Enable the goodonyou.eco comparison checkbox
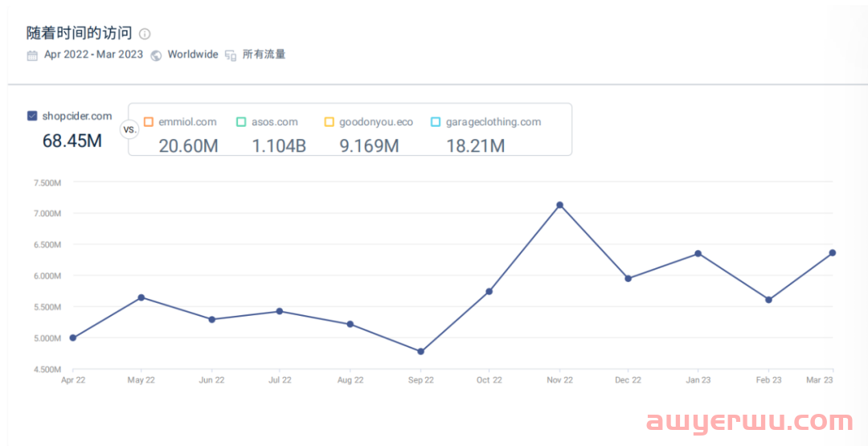Screen dimensions: 868x446 (x=330, y=121)
